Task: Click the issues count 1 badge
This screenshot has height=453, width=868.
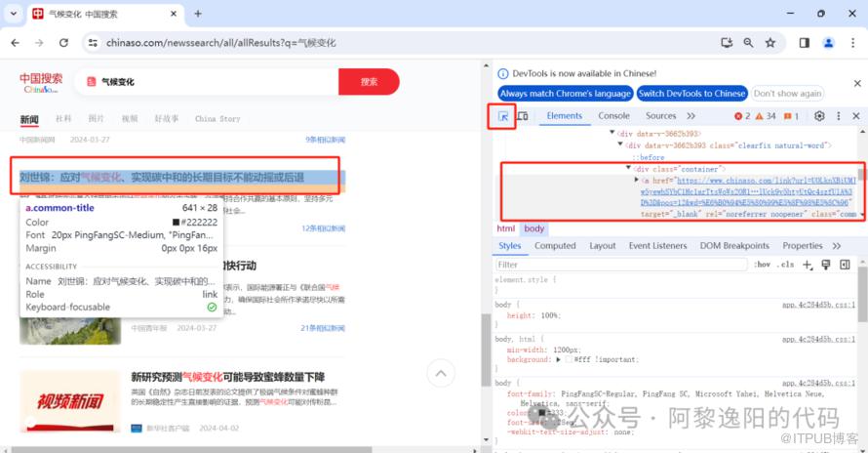Action: 791,116
